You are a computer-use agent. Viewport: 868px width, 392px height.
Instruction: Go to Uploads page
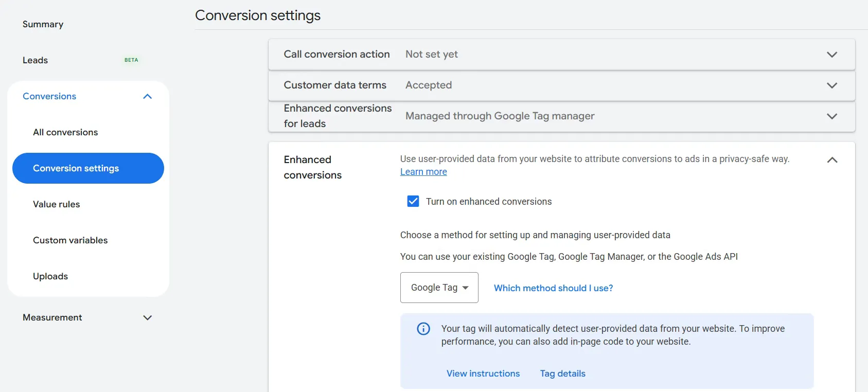point(50,276)
